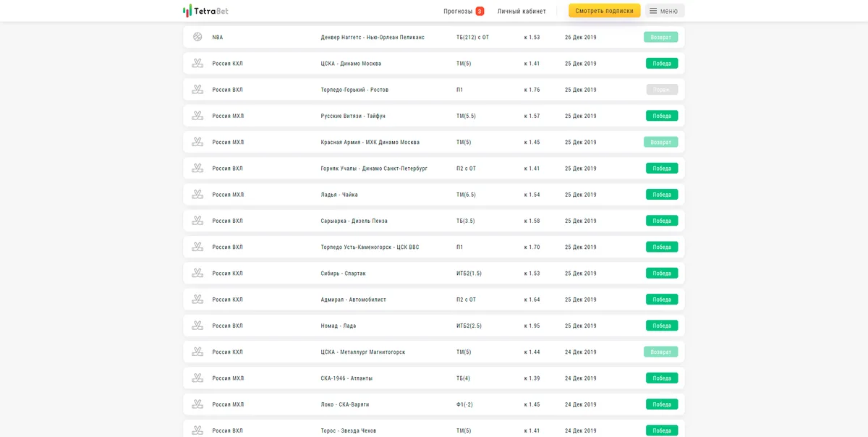This screenshot has height=437, width=868.
Task: Click the hockey icon in Сарыарка - Дизель Пенза row
Action: 197,221
